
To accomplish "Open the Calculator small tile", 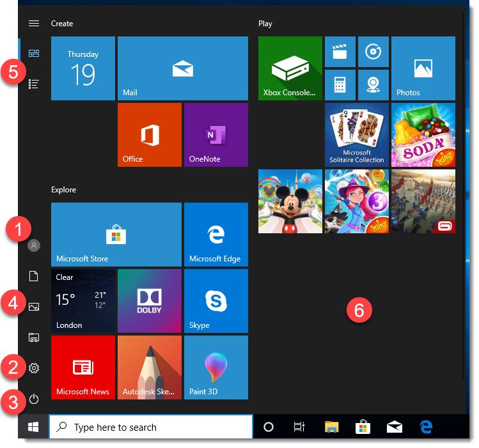I will 340,85.
